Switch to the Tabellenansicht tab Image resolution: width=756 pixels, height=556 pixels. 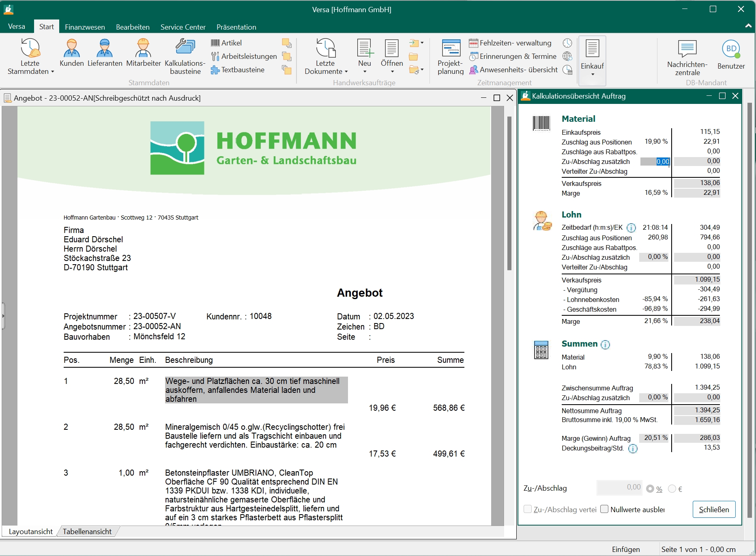click(x=87, y=531)
